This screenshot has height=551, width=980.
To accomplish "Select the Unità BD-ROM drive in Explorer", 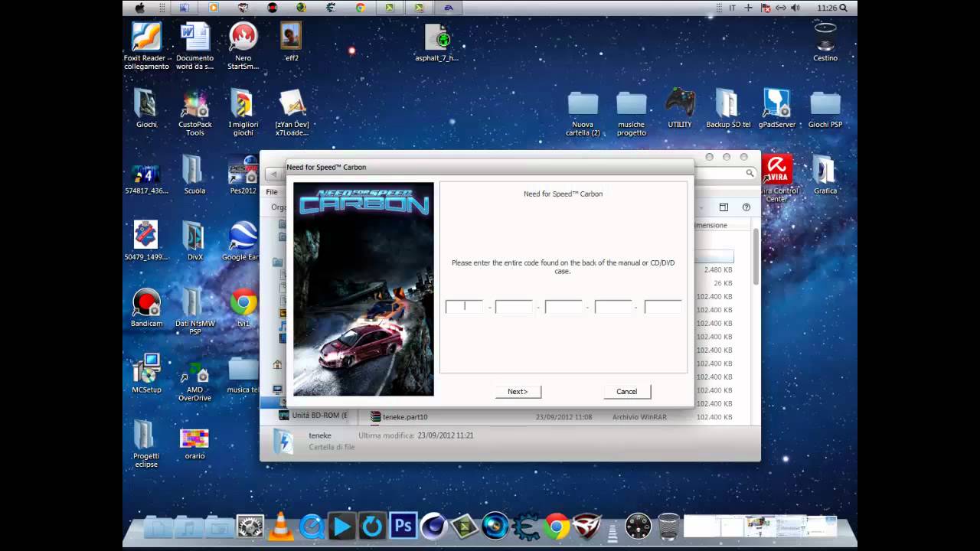I will (313, 416).
